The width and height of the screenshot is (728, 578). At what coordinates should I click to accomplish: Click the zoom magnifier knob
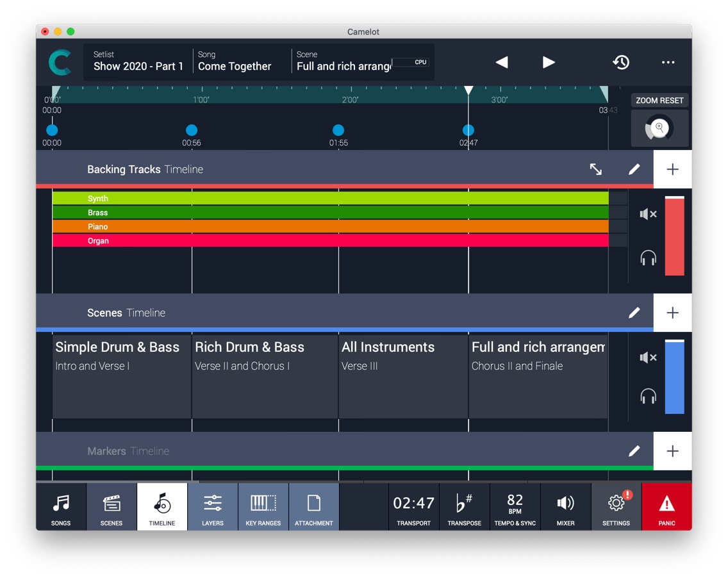(659, 128)
